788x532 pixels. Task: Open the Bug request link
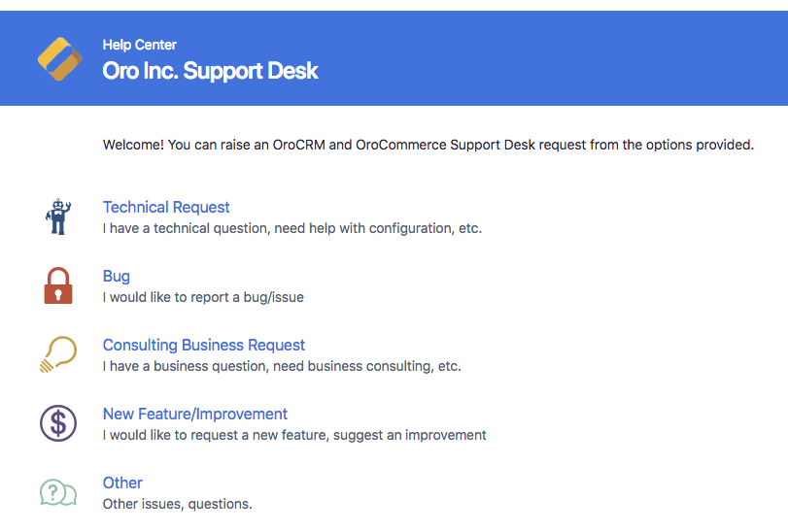coord(116,276)
